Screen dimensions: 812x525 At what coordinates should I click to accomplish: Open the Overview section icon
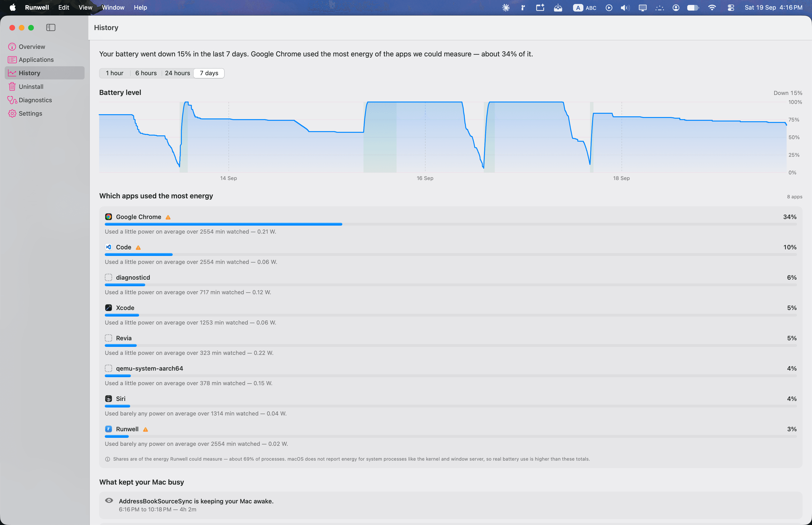coord(12,47)
